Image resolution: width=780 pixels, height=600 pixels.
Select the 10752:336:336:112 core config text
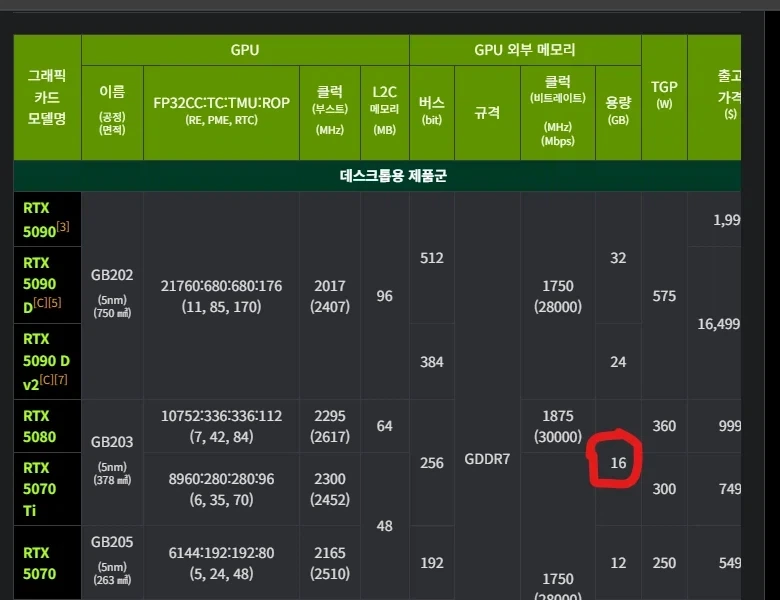point(221,416)
